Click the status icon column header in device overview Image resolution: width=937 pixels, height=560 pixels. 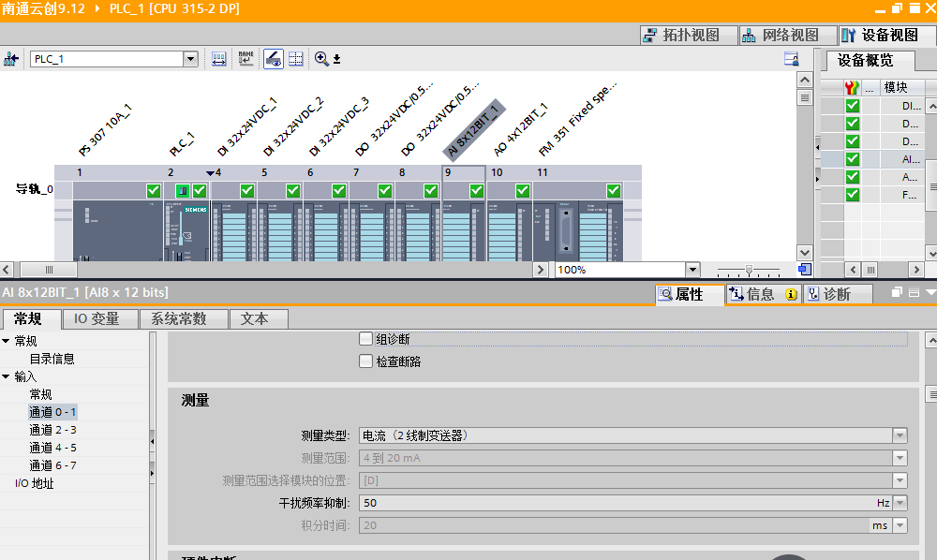pos(852,88)
